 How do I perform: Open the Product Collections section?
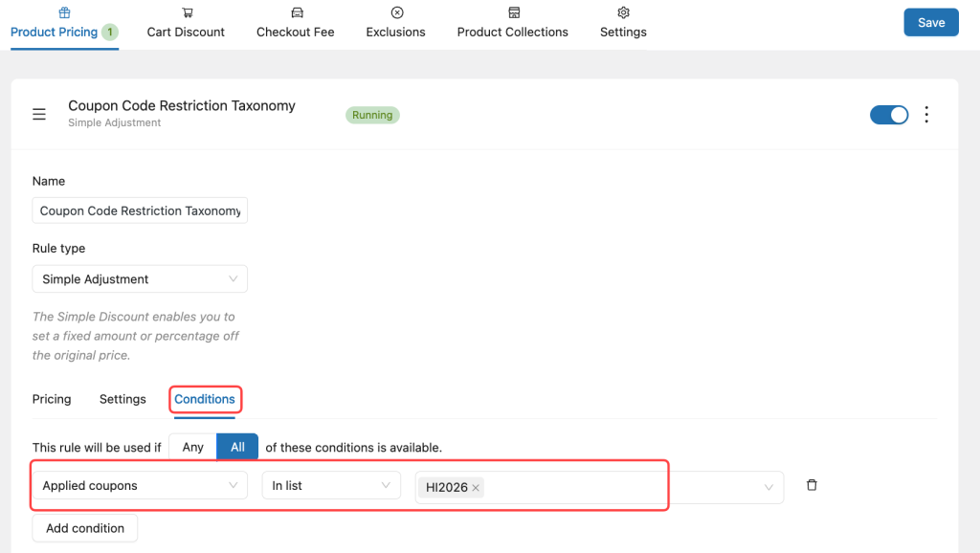click(512, 22)
